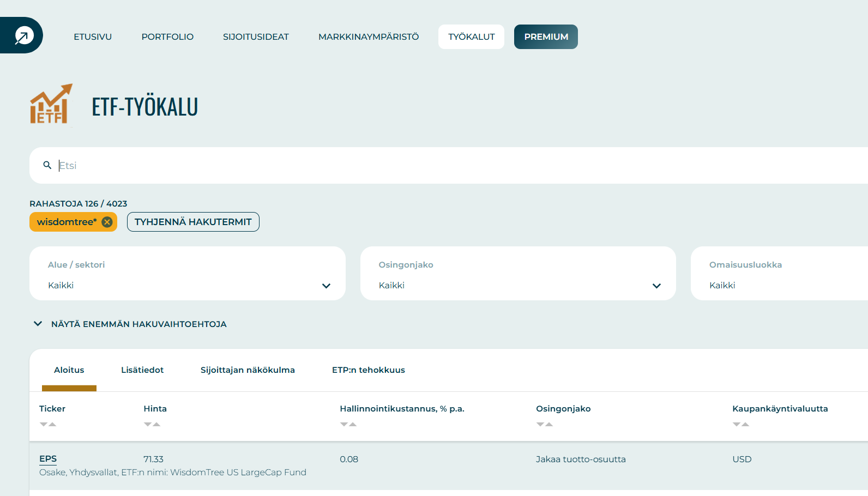Open the ETP:n tehokkuus tab
The width and height of the screenshot is (868, 496).
(368, 370)
